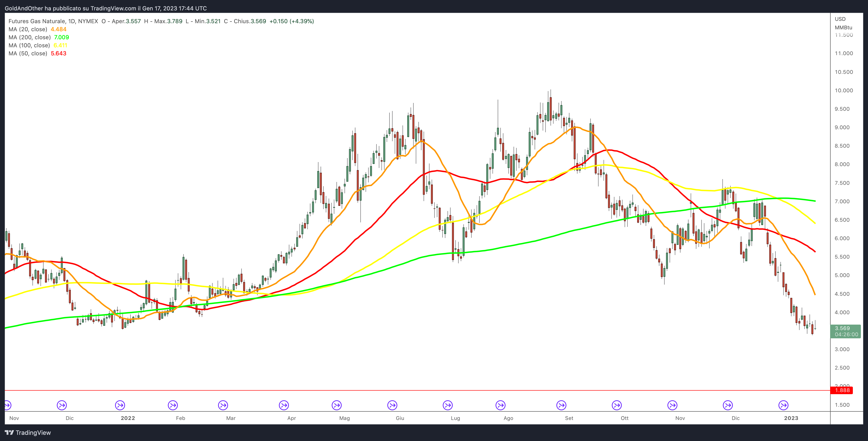Click event icon above Dic label preceding 2022
The width and height of the screenshot is (868, 441).
pos(62,405)
